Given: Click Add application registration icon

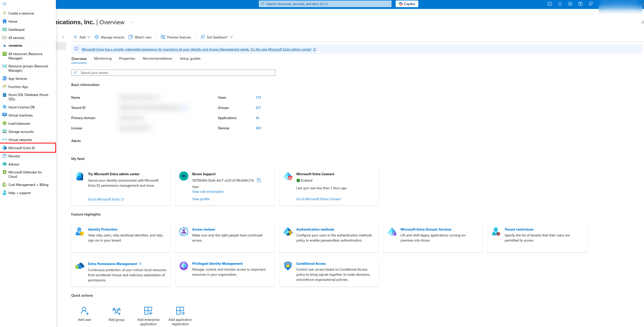Looking at the screenshot, I should (180, 311).
